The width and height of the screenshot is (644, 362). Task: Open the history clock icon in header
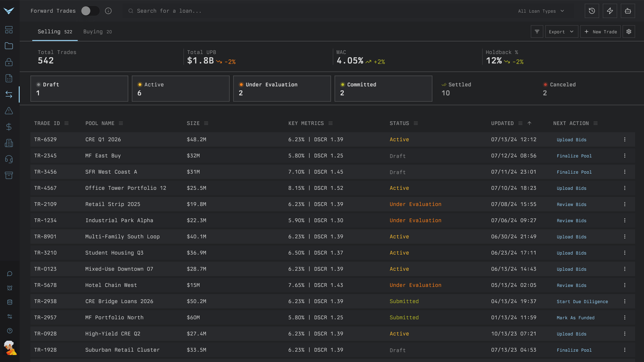592,11
